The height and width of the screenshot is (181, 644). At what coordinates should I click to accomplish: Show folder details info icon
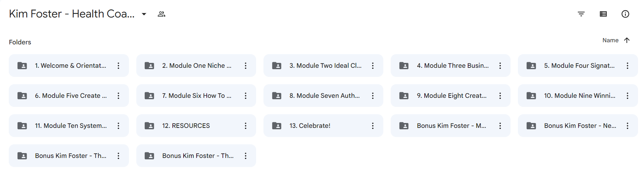(625, 14)
